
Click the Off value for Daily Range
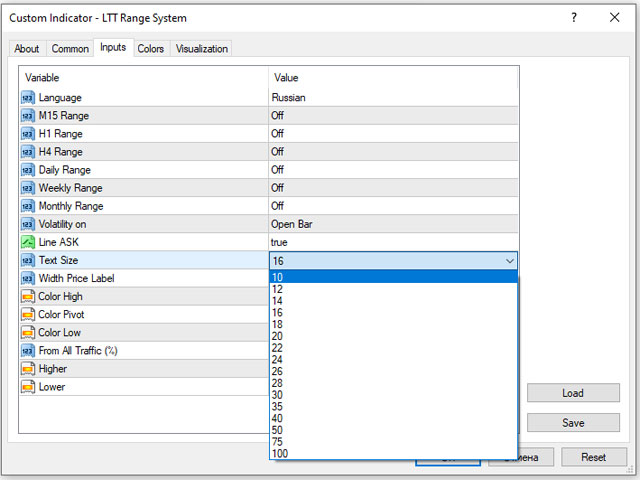(278, 169)
